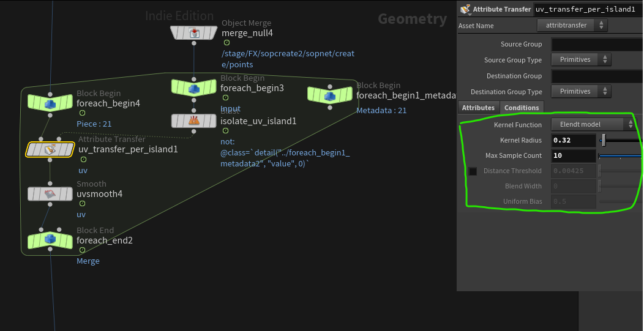Click the uv_transfer_per_island1 Attribute Transfer node

point(50,149)
